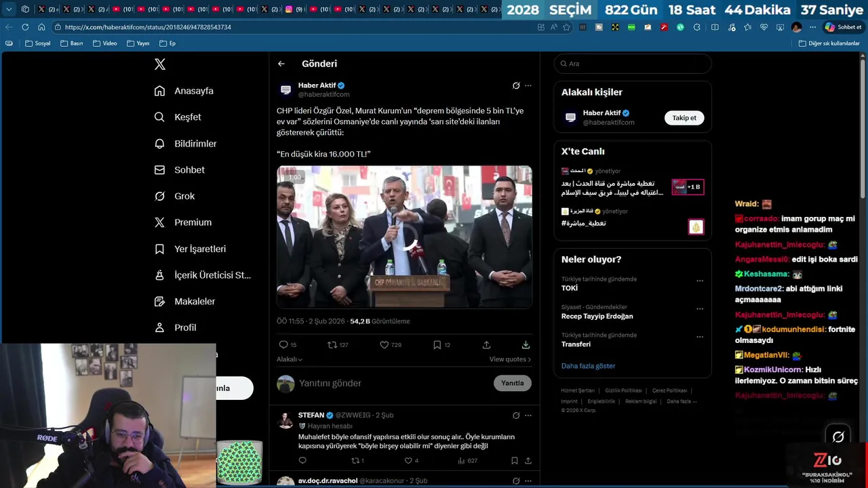Open the Yayın bookmarks folder
Image resolution: width=868 pixels, height=488 pixels.
(x=138, y=43)
